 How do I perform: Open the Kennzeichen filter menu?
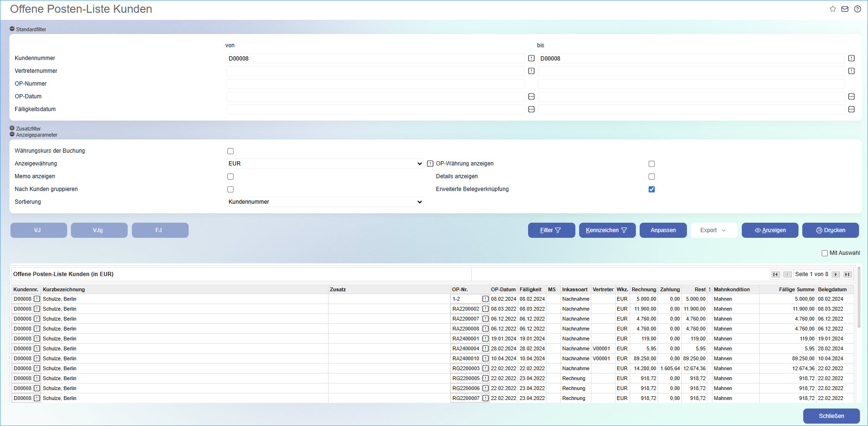607,230
